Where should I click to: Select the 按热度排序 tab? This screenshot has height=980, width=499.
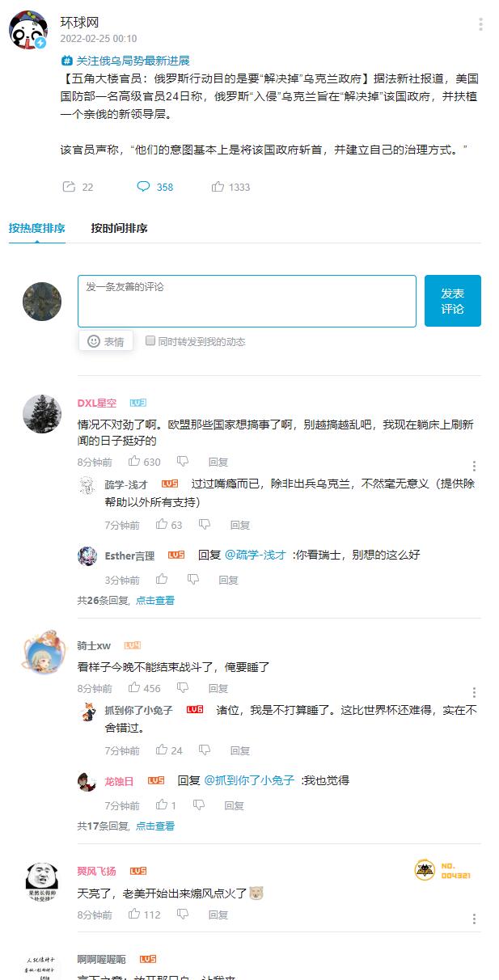[37, 228]
